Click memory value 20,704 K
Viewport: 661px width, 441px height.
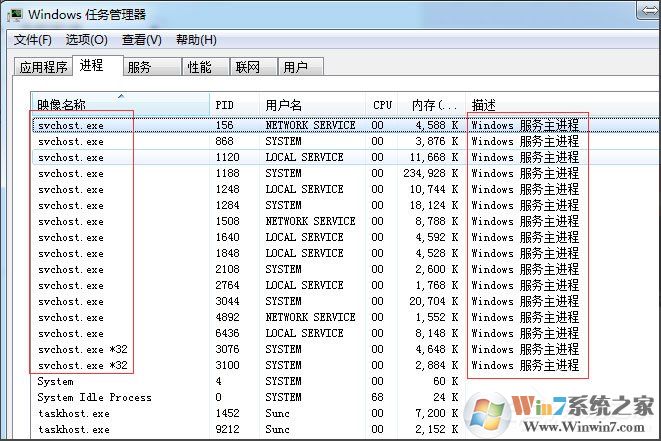[434, 301]
